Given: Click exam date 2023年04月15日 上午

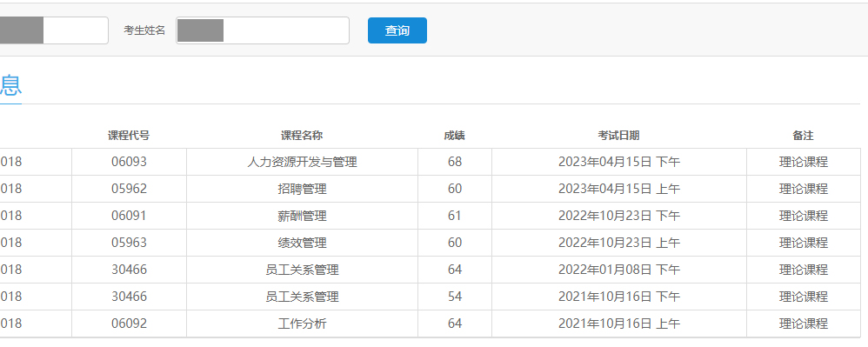Looking at the screenshot, I should point(619,189).
